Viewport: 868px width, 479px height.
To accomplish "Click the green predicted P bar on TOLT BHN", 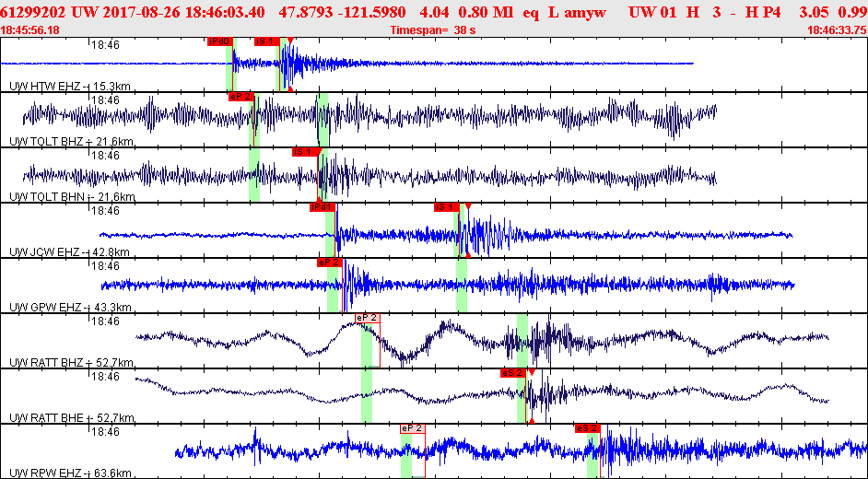I will point(254,175).
